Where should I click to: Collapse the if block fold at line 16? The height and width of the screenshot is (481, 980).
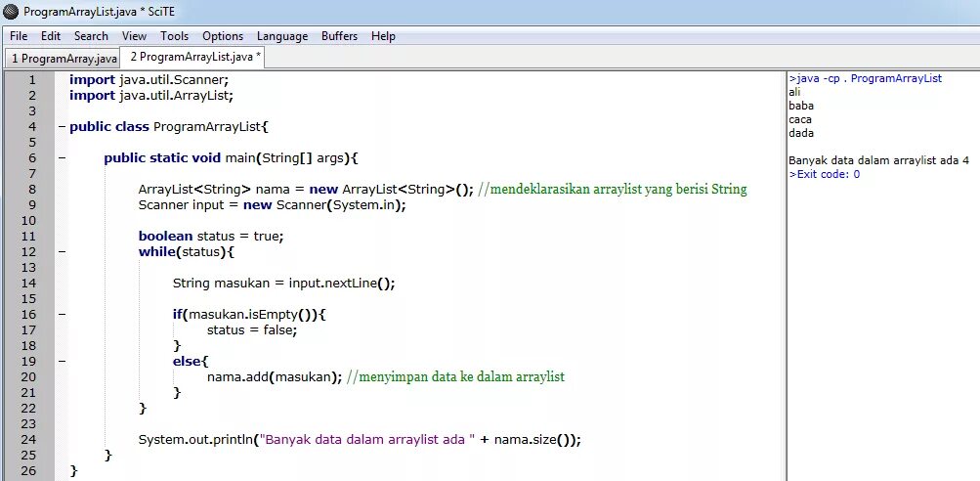62,315
